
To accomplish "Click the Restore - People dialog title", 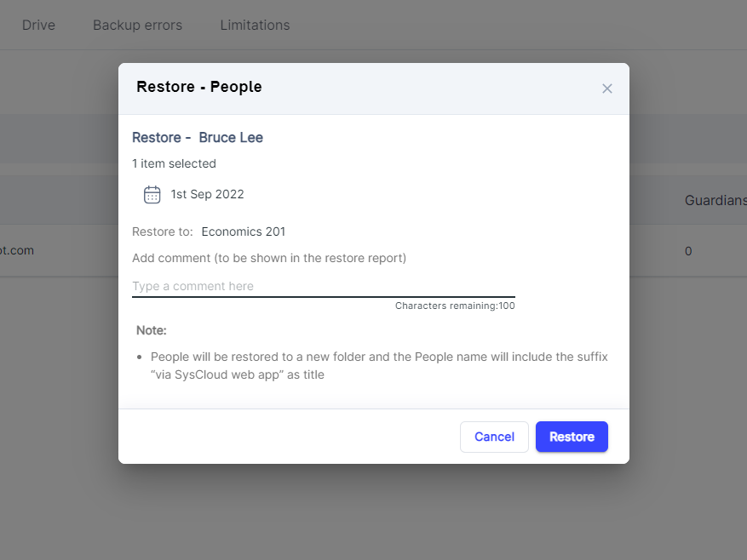I will (198, 87).
